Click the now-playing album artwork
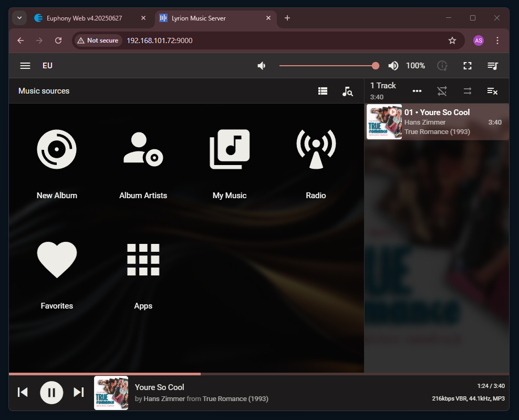 111,393
